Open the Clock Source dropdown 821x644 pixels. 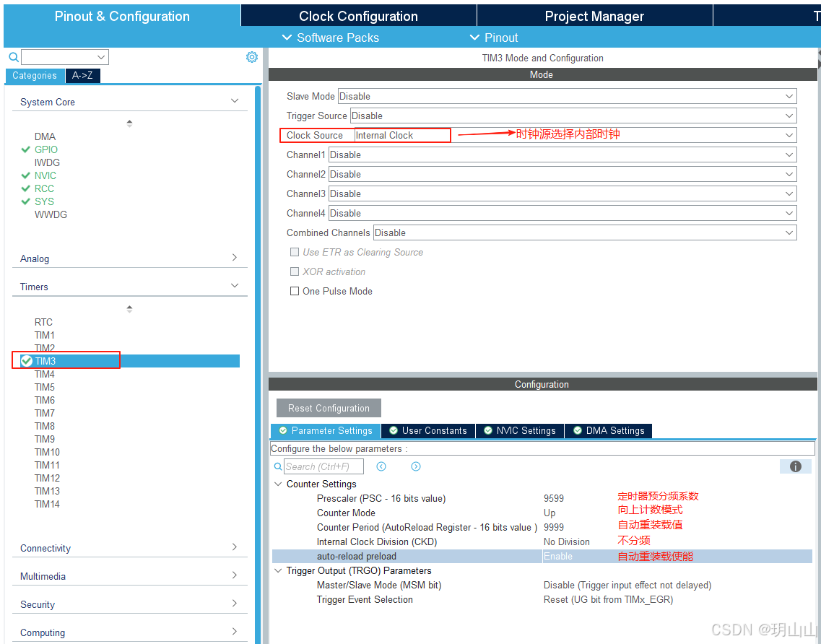click(575, 135)
